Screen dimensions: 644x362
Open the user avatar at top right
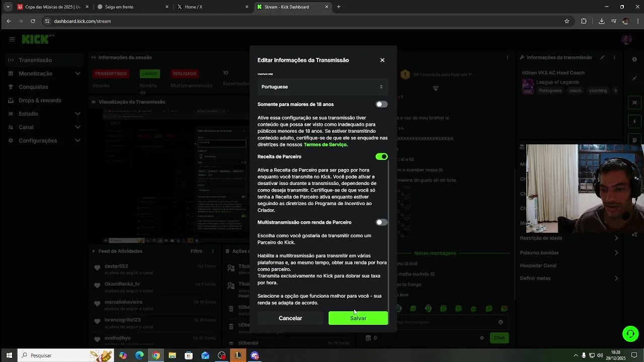pyautogui.click(x=626, y=39)
